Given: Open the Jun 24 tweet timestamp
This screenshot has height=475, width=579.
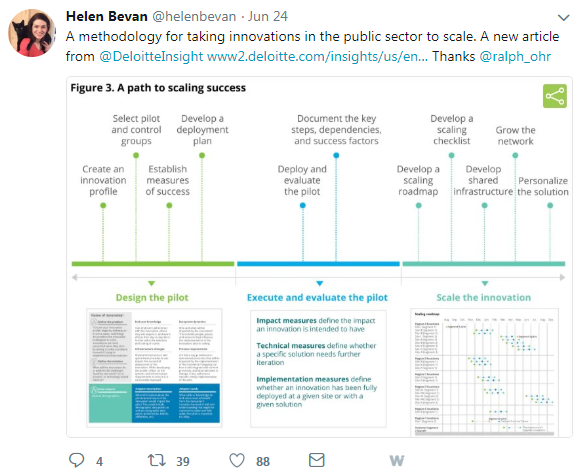Looking at the screenshot, I should (x=268, y=16).
